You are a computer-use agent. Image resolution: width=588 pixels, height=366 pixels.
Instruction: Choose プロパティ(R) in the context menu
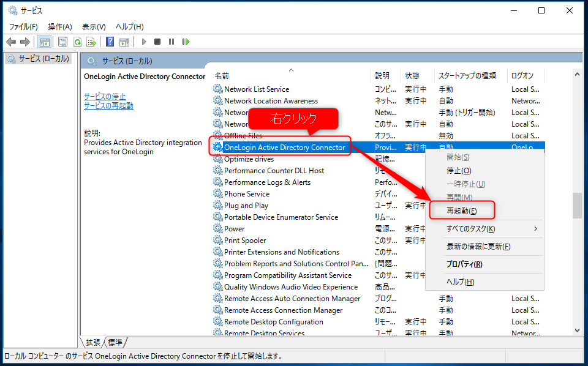point(484,264)
